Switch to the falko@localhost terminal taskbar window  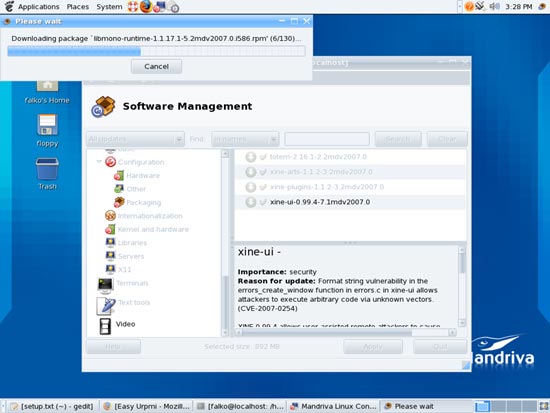pos(240,406)
